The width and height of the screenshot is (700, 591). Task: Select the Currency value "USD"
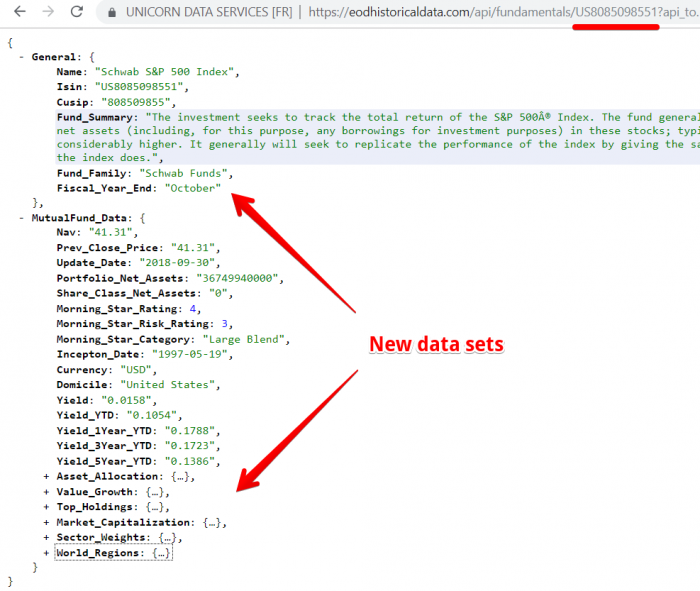[136, 370]
